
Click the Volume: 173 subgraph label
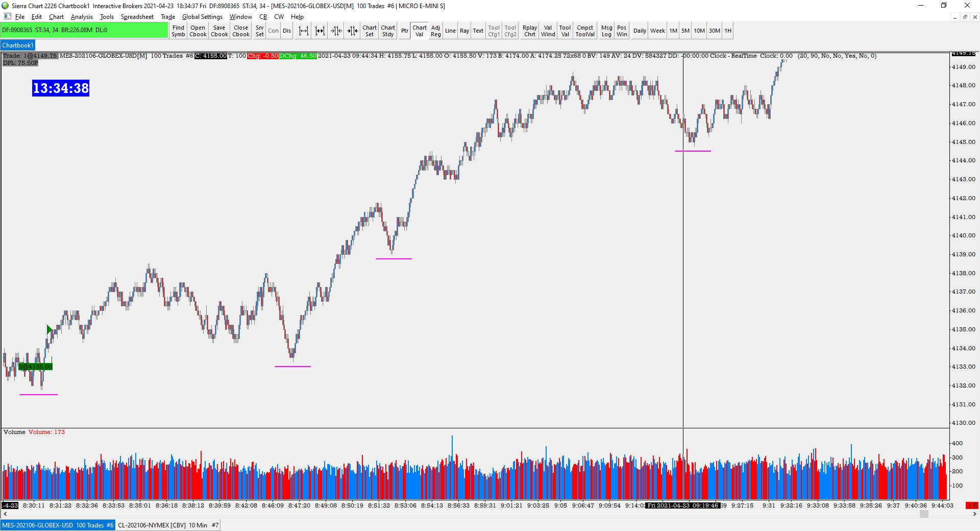pyautogui.click(x=46, y=432)
